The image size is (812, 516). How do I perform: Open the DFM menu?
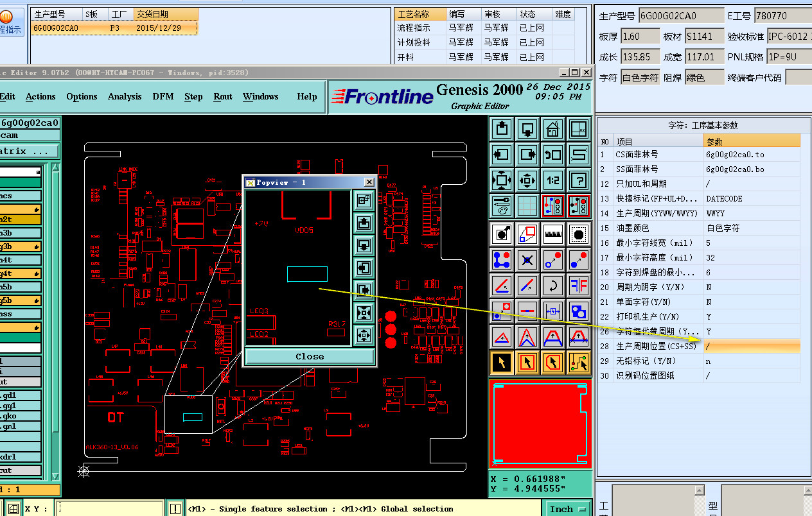(163, 96)
